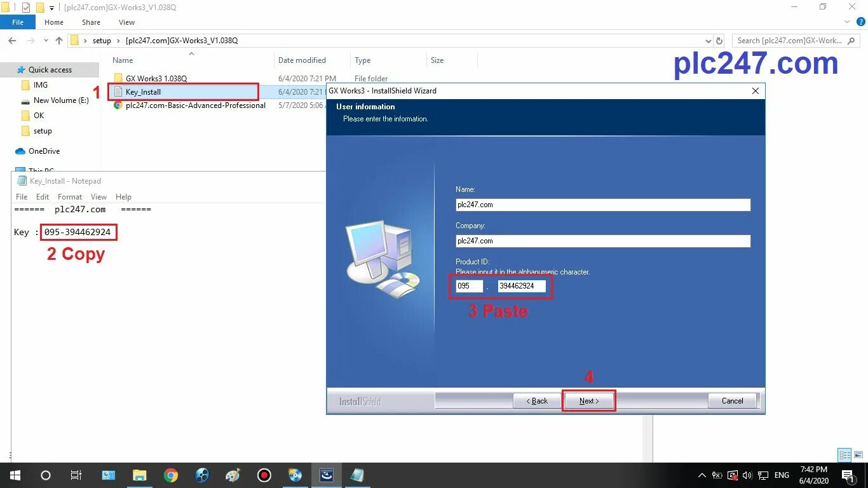Open Task View on taskbar
Screen dimensions: 868x488
[x=76, y=475]
